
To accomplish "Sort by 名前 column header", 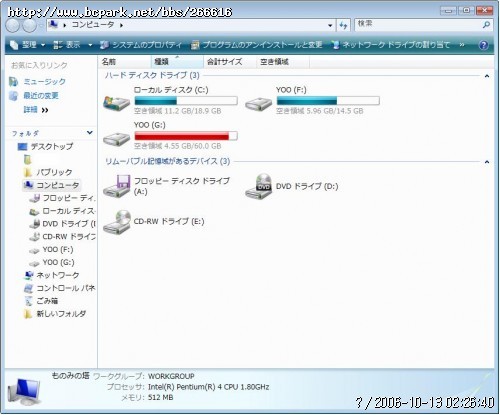I will [125, 62].
